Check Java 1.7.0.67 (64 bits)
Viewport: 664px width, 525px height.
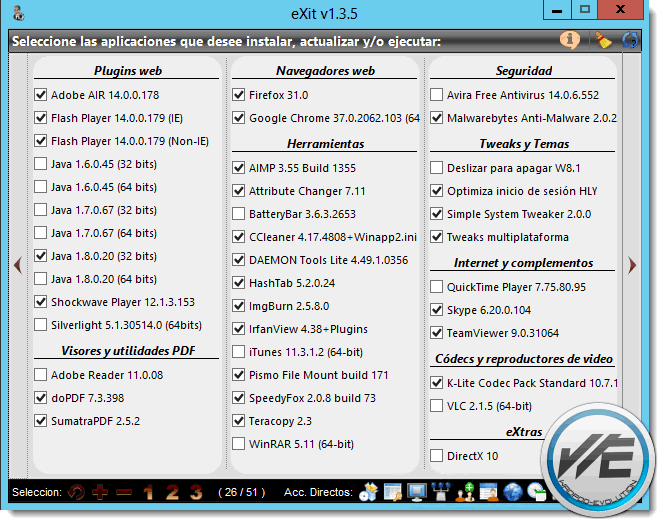coord(41,232)
